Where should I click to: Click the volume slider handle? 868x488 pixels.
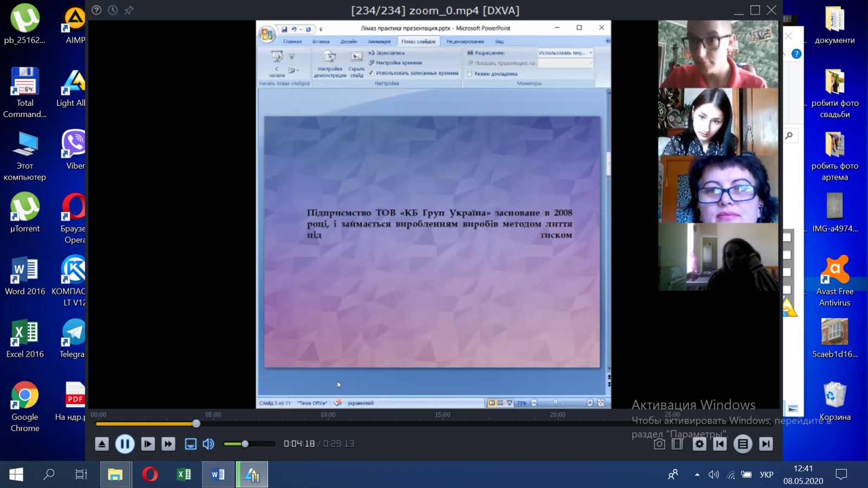pyautogui.click(x=245, y=444)
